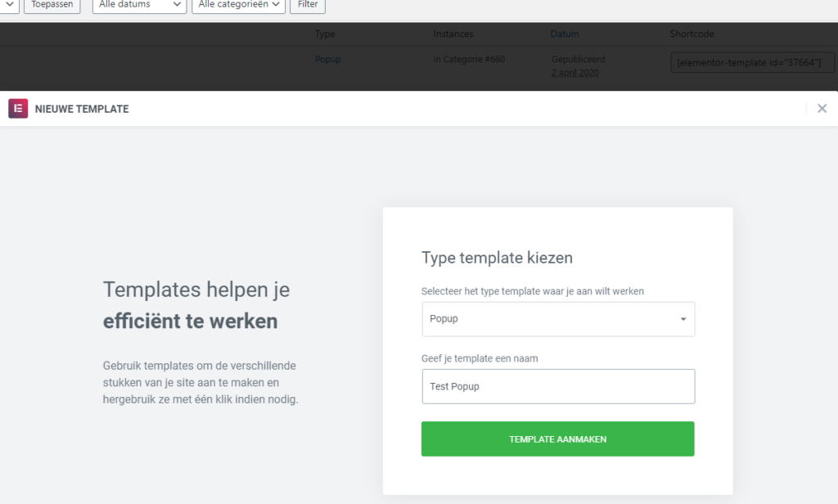The width and height of the screenshot is (838, 504).
Task: Click the elementor-template shortcode field
Action: [752, 62]
